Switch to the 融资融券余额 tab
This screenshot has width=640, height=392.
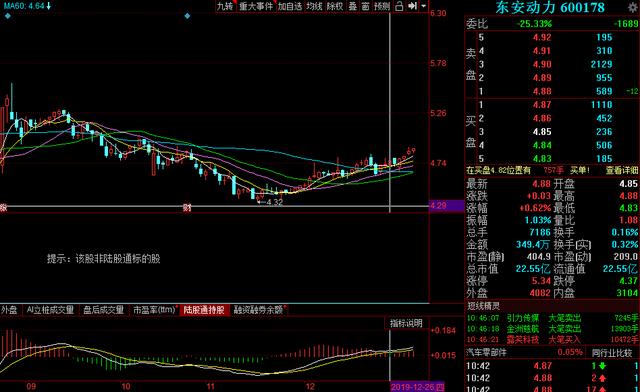259,310
